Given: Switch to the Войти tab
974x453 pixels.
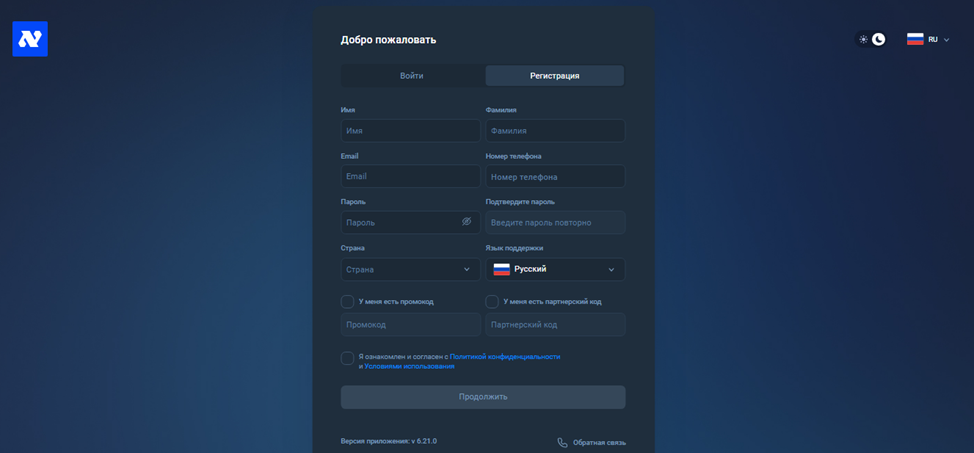Looking at the screenshot, I should coord(411,76).
